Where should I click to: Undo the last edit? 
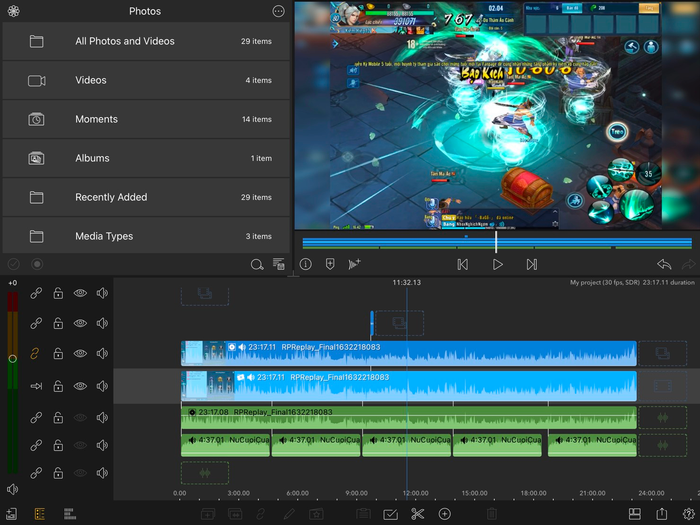point(664,264)
